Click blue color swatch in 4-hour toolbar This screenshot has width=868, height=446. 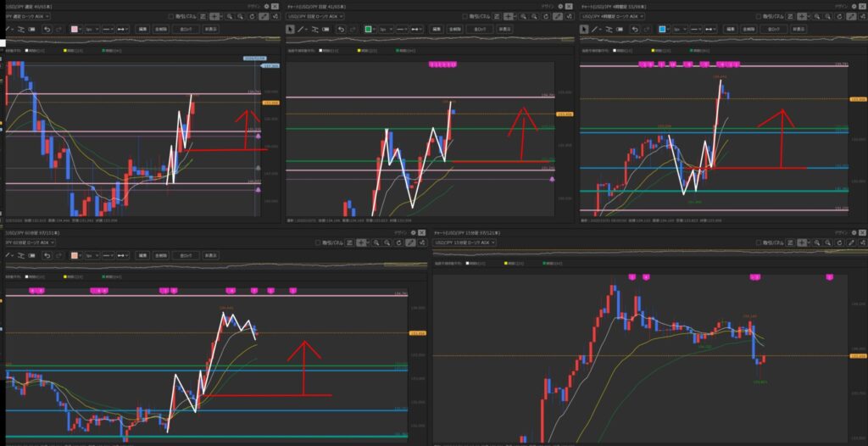point(662,29)
